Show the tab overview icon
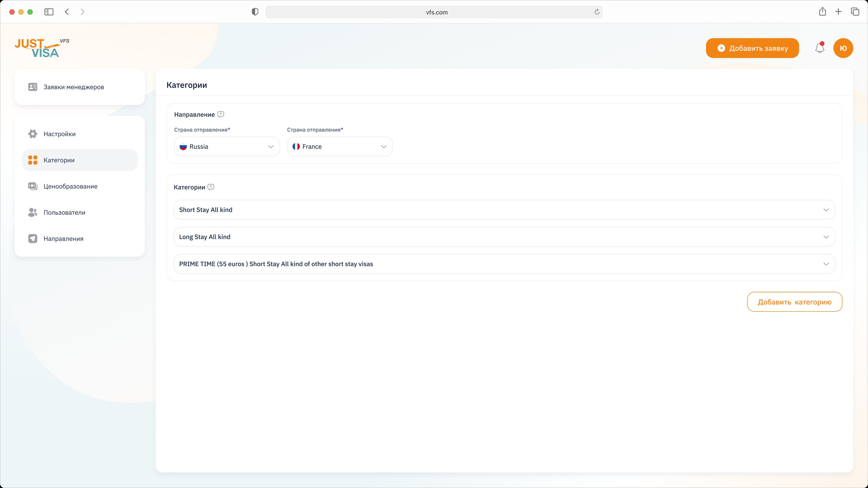 (x=855, y=12)
